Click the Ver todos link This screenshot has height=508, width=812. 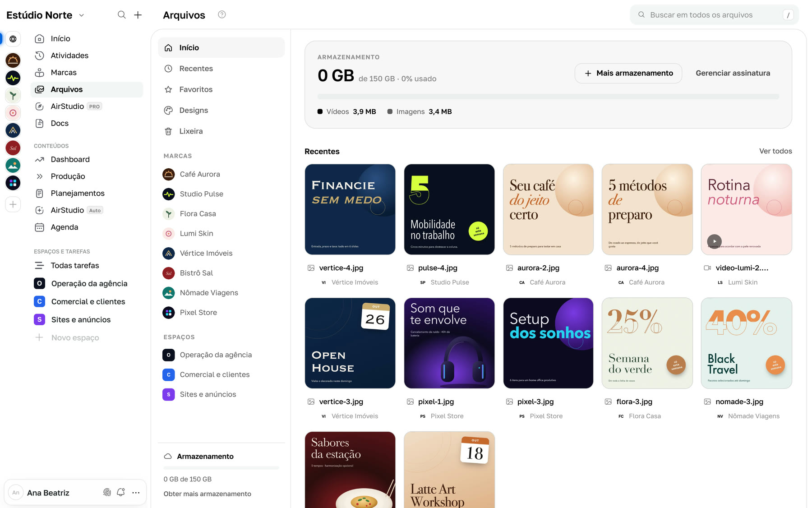click(x=775, y=151)
